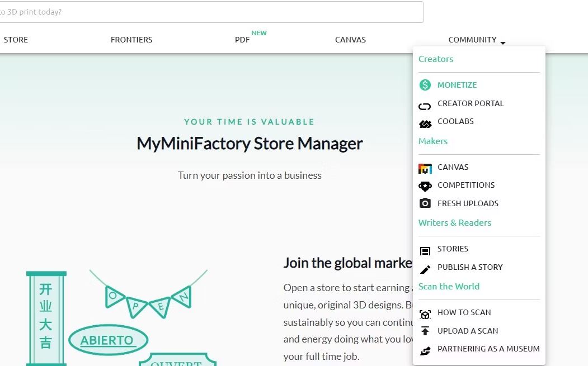Click the 'Join the global marke' heading

(x=347, y=263)
